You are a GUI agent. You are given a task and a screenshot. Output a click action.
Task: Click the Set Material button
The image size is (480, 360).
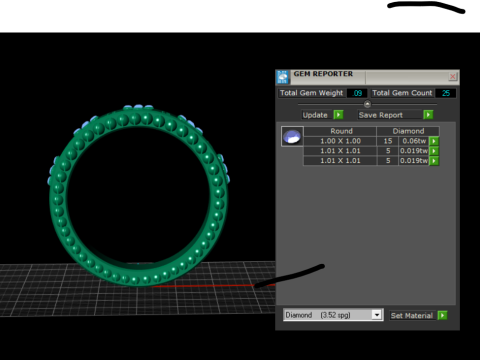(413, 315)
